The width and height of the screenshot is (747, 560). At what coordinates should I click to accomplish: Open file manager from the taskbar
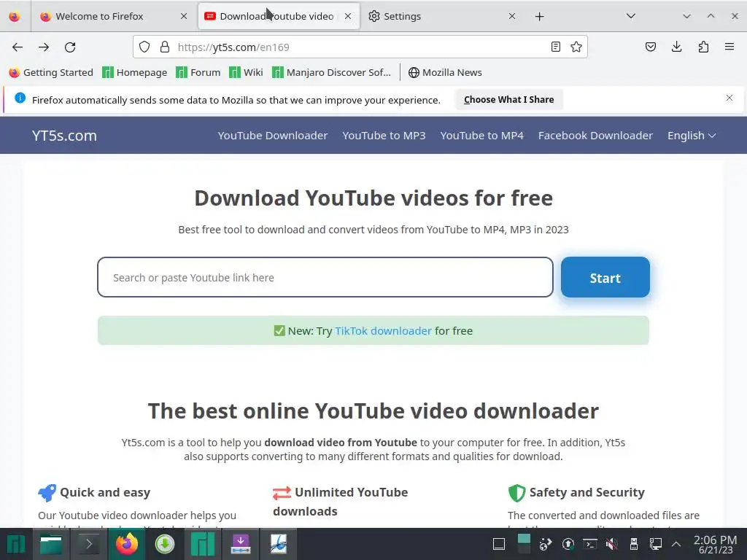click(x=50, y=544)
